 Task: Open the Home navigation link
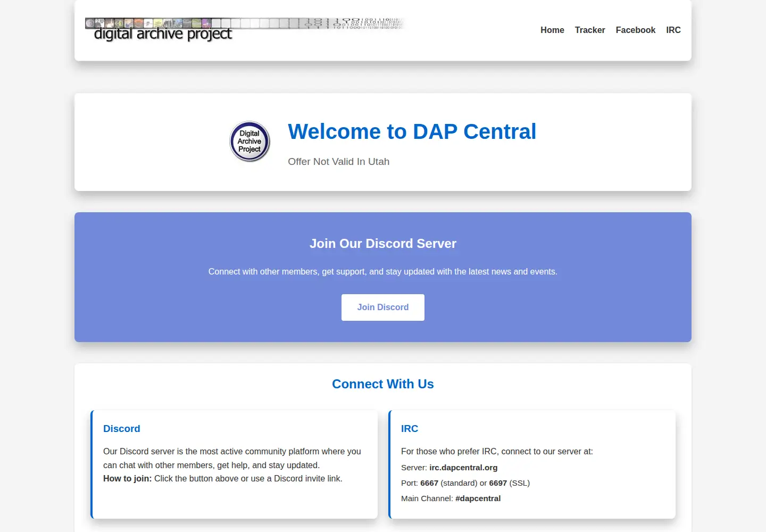click(x=552, y=30)
